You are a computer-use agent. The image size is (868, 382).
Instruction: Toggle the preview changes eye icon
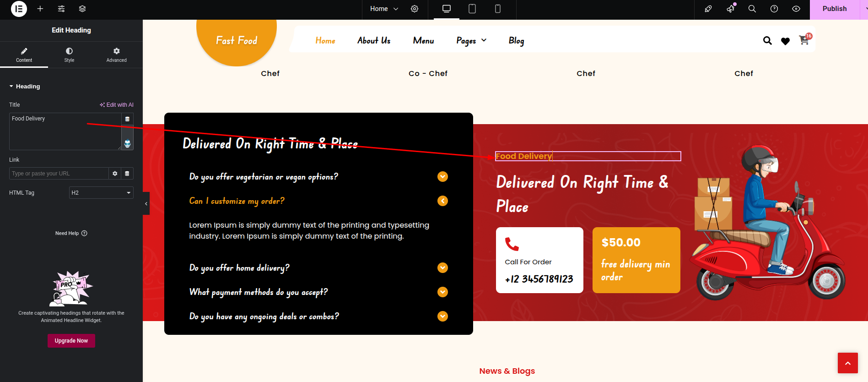(796, 9)
